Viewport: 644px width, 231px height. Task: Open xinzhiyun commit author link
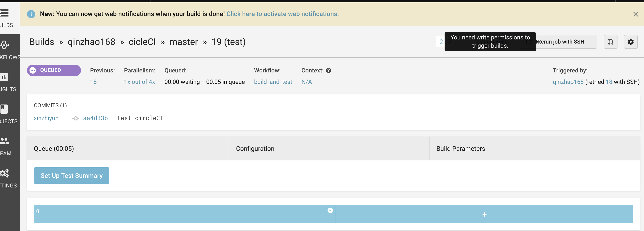[46, 118]
